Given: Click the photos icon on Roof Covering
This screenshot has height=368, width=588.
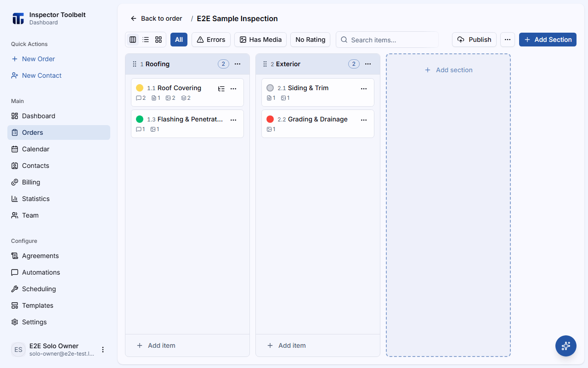Looking at the screenshot, I should coord(168,98).
